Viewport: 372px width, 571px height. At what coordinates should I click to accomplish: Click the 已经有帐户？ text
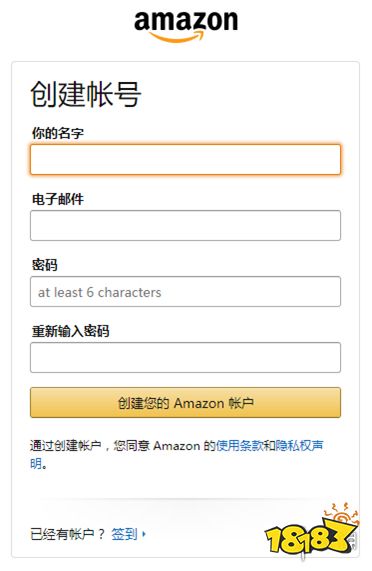point(67,534)
